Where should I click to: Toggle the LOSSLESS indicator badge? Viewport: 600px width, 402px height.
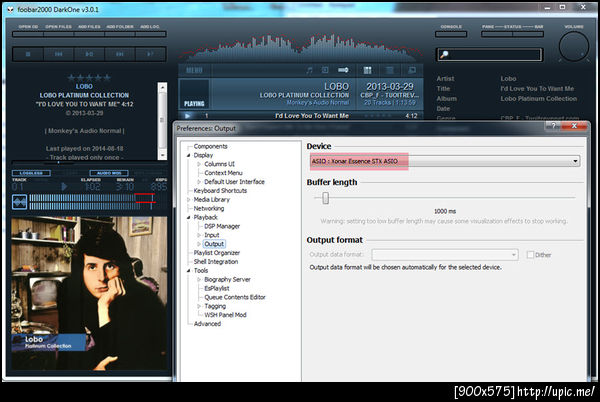point(31,173)
